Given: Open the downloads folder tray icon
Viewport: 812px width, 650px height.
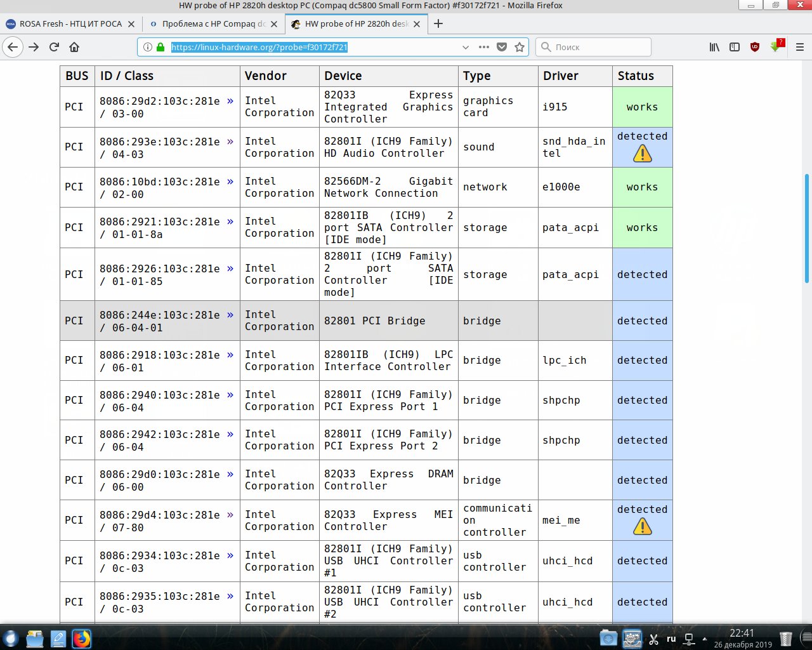Looking at the screenshot, I should 608,639.
